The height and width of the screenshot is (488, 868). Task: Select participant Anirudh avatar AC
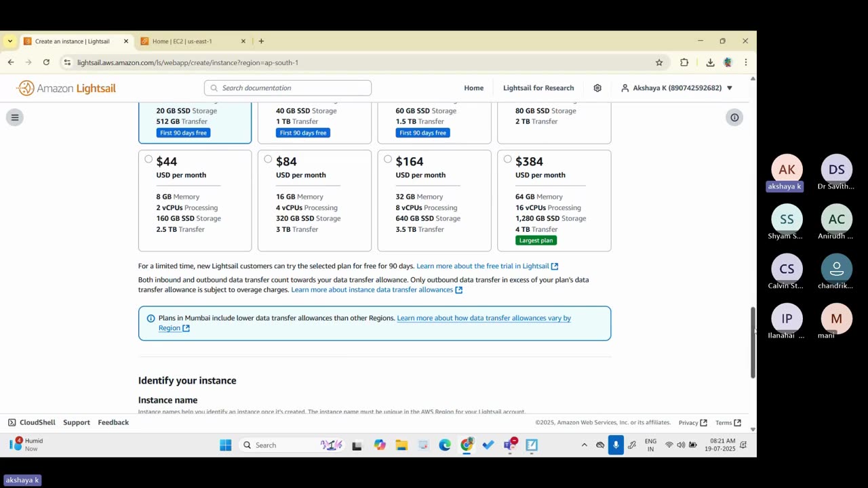pyautogui.click(x=836, y=220)
